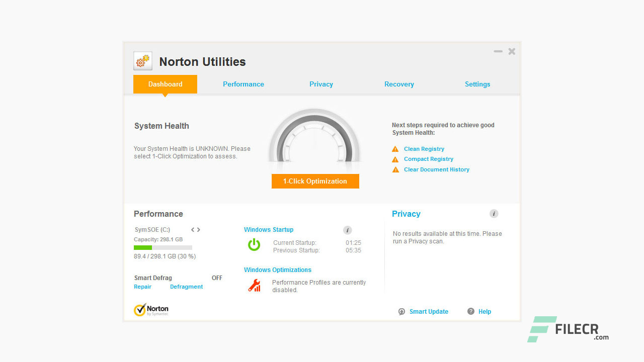Show the previous drive with left arrow
The width and height of the screenshot is (644, 362).
pyautogui.click(x=193, y=230)
